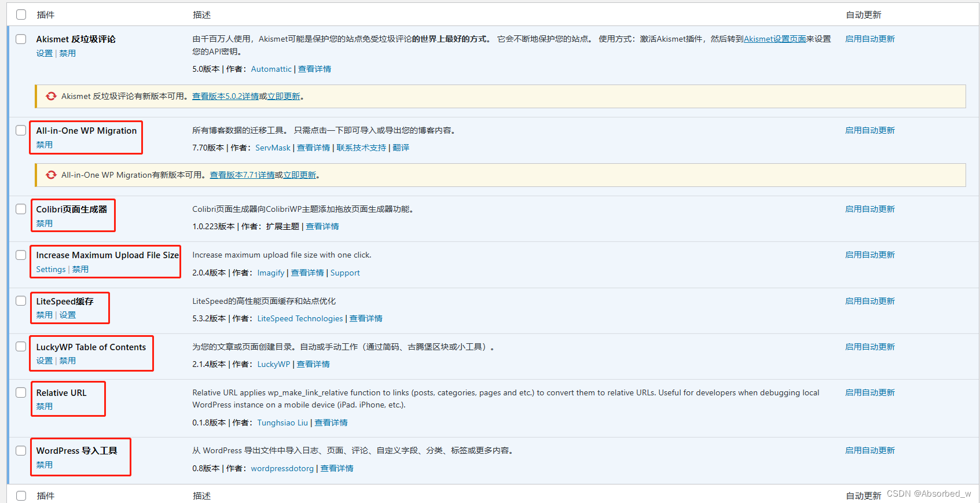
Task: Open the Automattic author link
Action: (271, 69)
